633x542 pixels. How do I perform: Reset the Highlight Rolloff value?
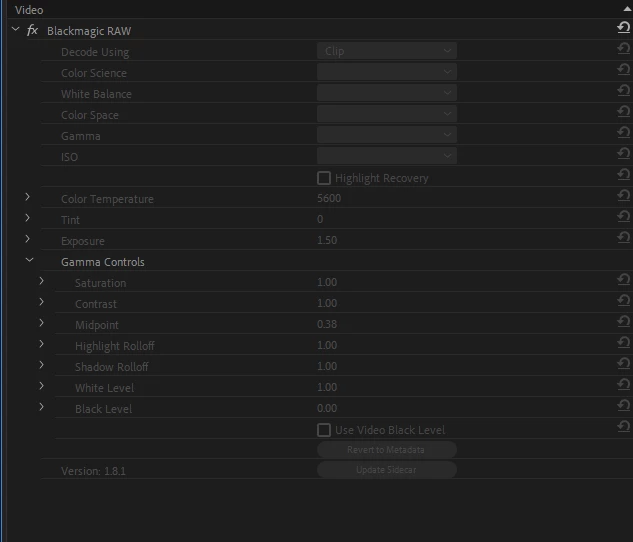(x=623, y=342)
